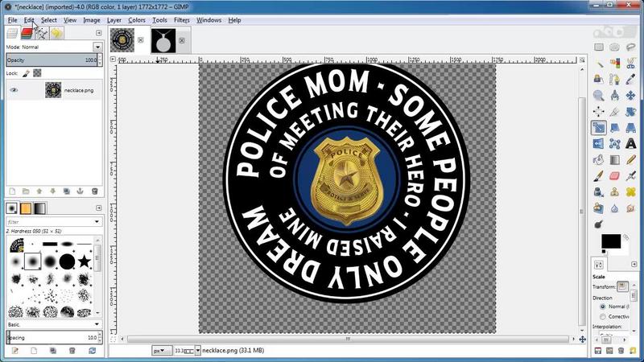Image resolution: width=644 pixels, height=362 pixels.
Task: Select the Paths tool in toolbox
Action: coord(614,79)
